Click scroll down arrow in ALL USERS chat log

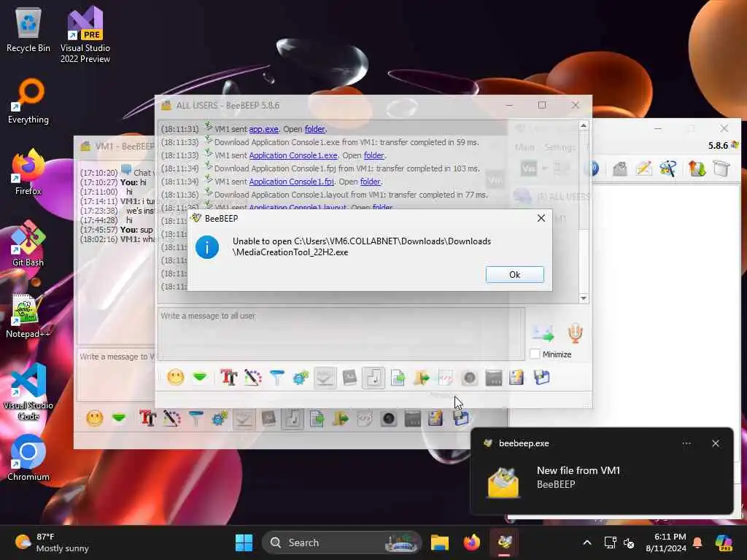[584, 298]
